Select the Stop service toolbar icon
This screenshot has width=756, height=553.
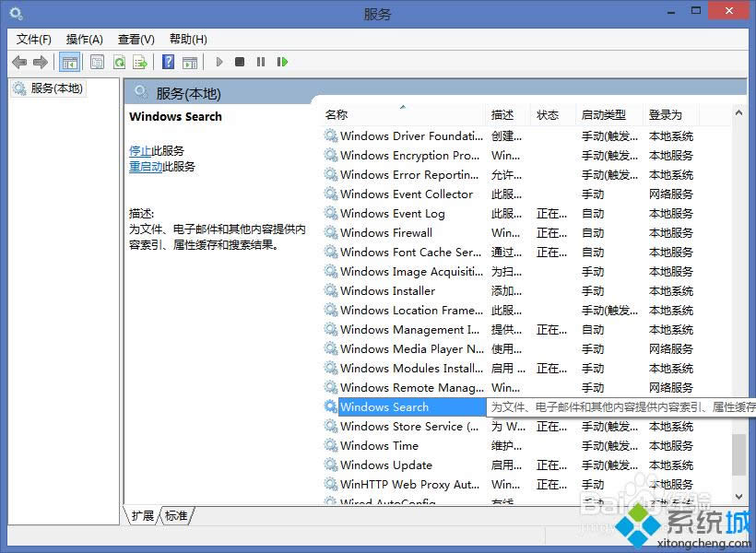click(239, 62)
